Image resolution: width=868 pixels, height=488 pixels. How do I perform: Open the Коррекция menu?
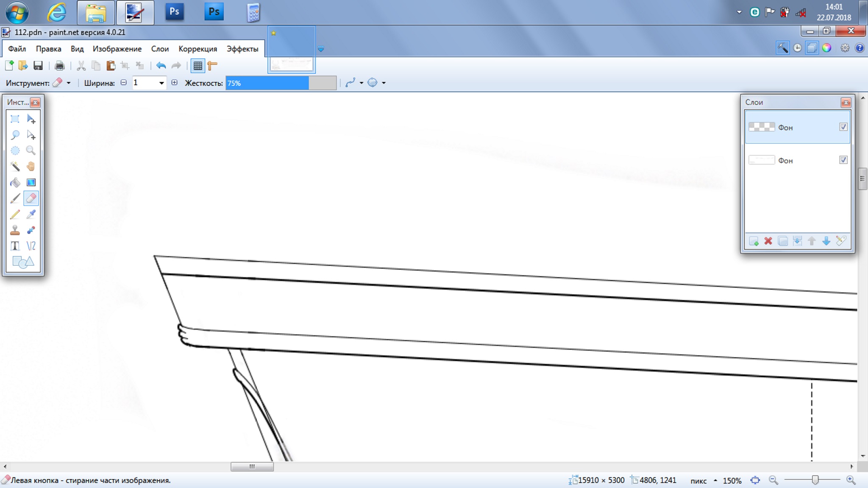[x=198, y=49]
